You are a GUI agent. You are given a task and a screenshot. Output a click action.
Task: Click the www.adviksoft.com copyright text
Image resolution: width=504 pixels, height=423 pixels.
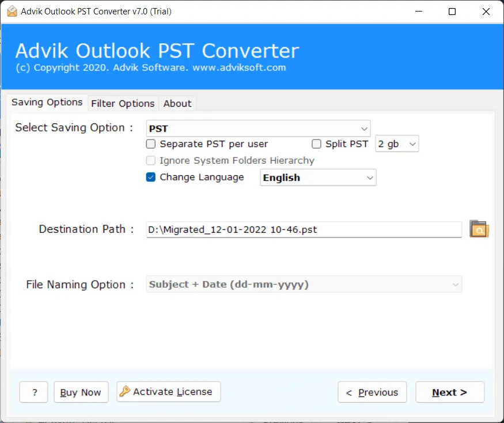(239, 67)
